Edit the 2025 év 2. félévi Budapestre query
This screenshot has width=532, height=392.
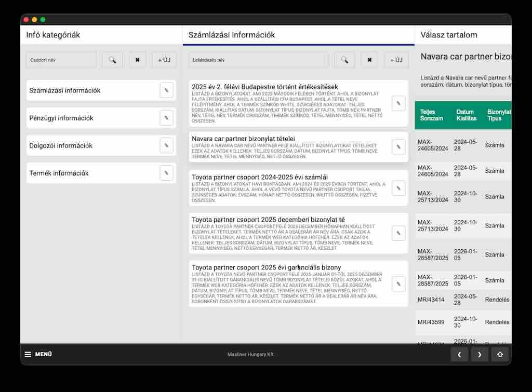click(398, 103)
